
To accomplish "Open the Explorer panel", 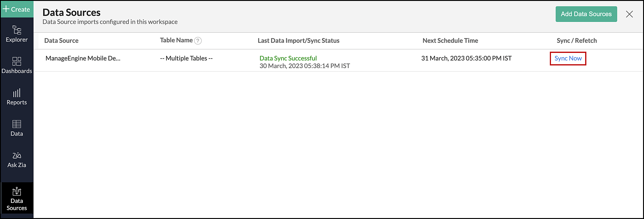I will point(17,35).
